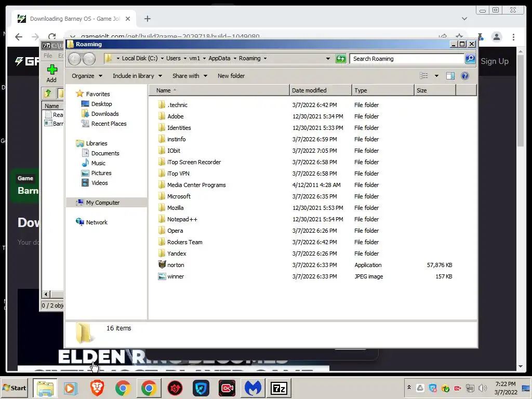Sort by Size column header
The height and width of the screenshot is (399, 532).
[x=435, y=90]
